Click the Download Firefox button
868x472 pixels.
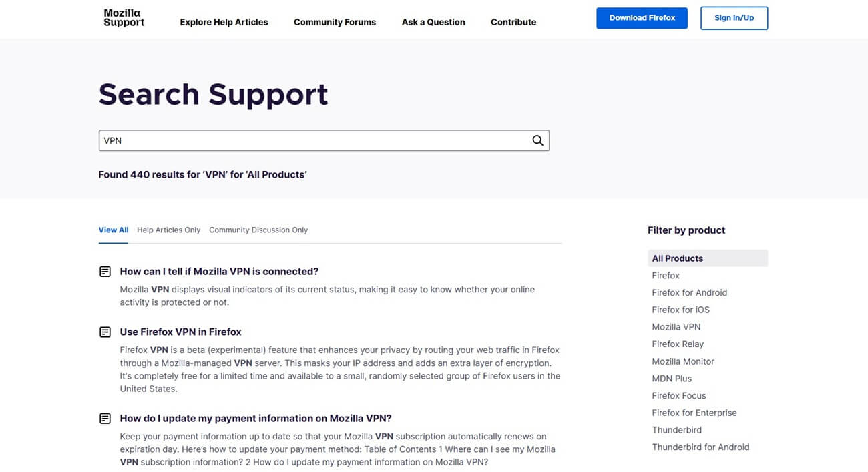[x=642, y=18]
